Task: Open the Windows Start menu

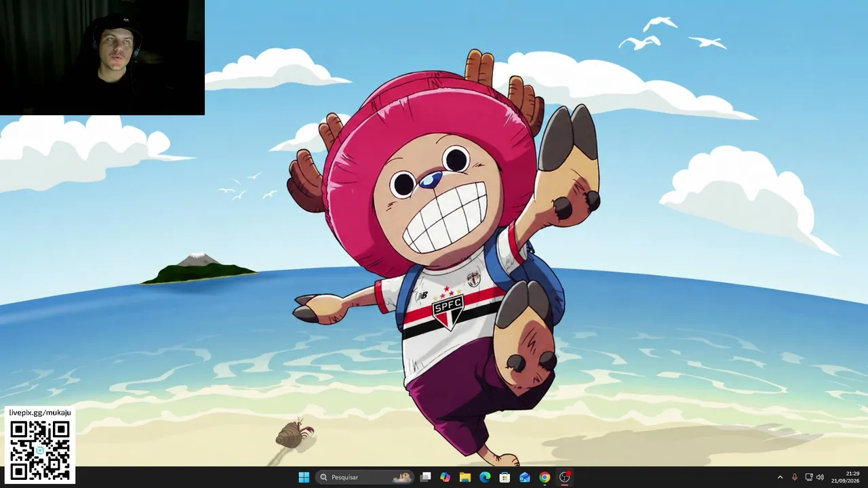Action: [304, 477]
